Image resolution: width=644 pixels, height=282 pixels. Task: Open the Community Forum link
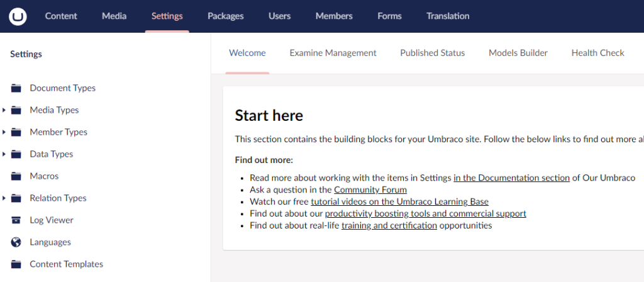tap(370, 190)
